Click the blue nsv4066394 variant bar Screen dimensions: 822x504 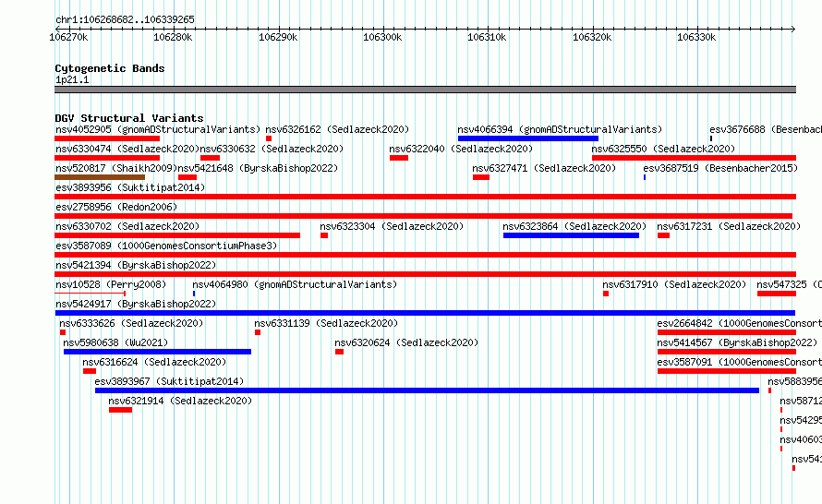(528, 138)
